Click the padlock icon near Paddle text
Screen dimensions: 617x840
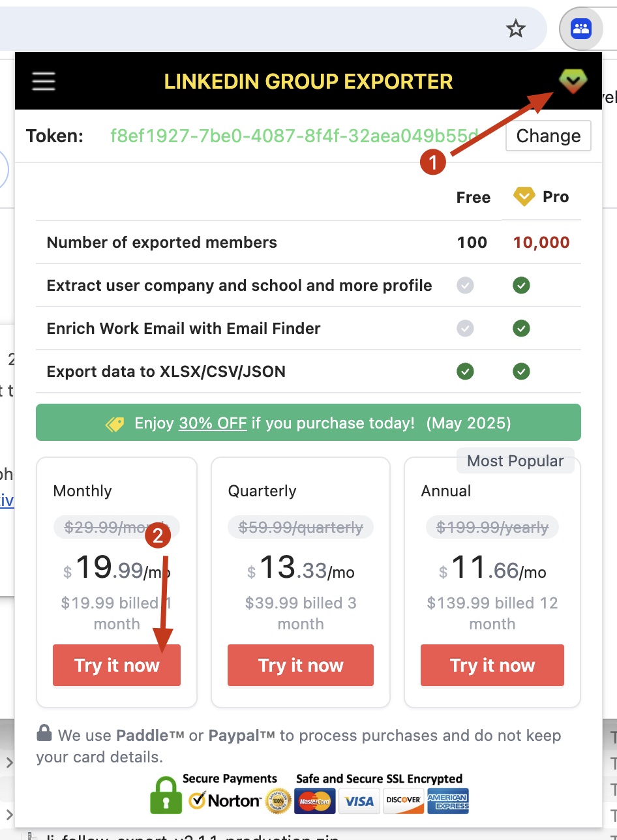[44, 733]
